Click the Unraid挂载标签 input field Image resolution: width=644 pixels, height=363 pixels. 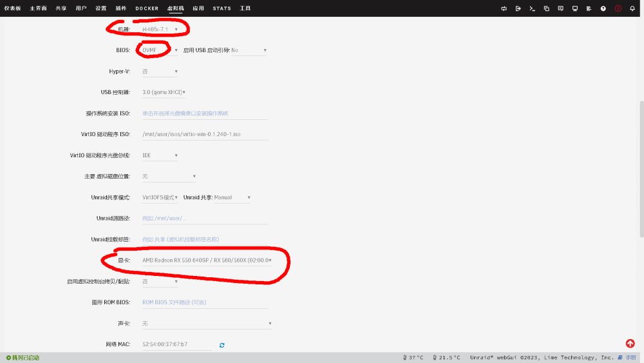pos(205,239)
